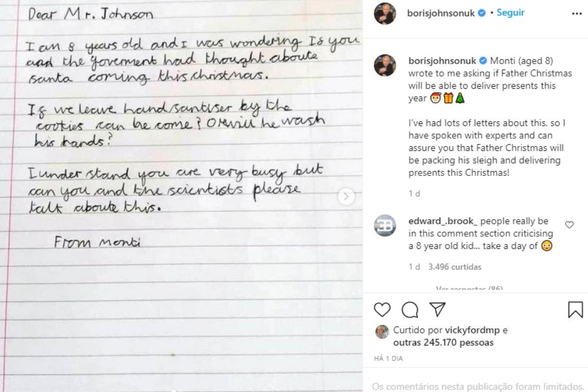Viewport: 588px width, 392px height.
Task: Open the three-dot more options menu
Action: click(577, 14)
